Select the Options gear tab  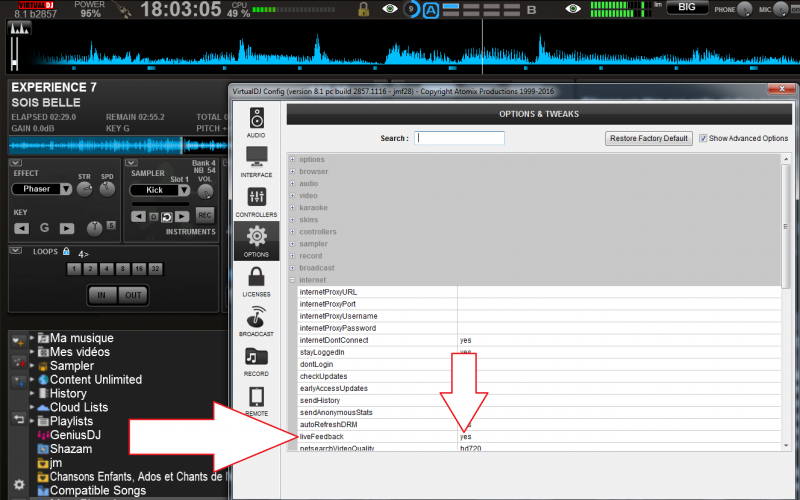(256, 241)
